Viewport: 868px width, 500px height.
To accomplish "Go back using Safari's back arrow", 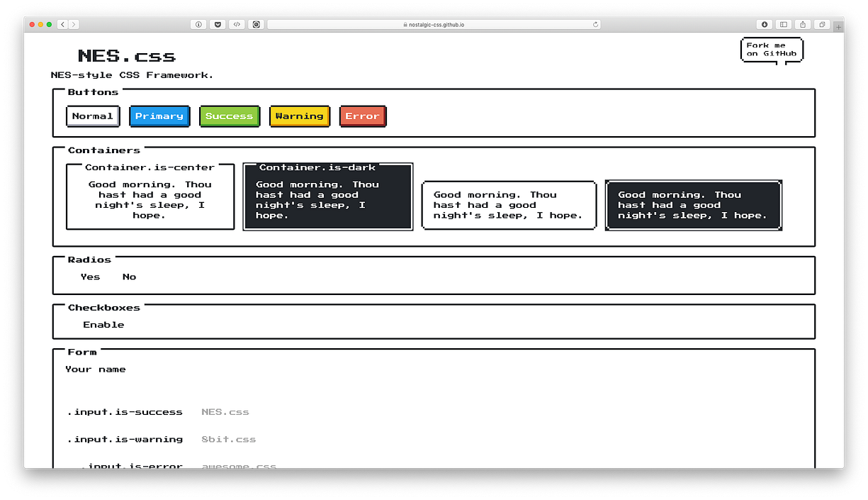I will [x=62, y=24].
